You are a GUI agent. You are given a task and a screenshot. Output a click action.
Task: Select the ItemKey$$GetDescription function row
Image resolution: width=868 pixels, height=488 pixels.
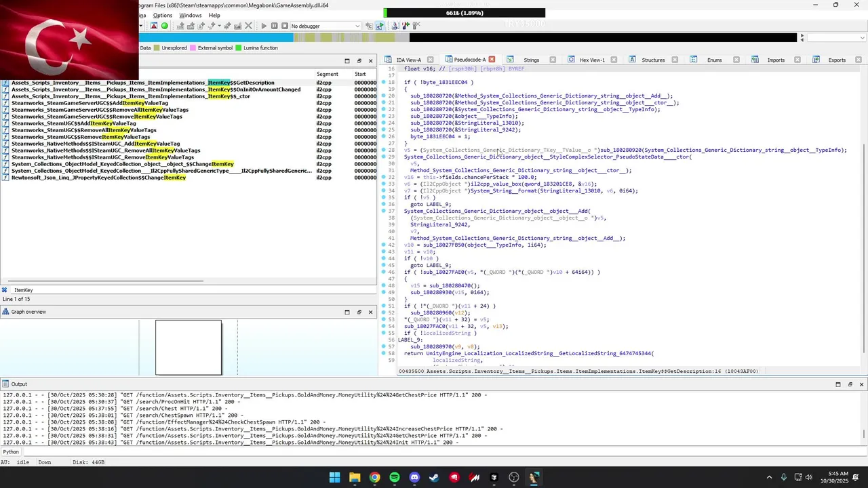coord(189,83)
